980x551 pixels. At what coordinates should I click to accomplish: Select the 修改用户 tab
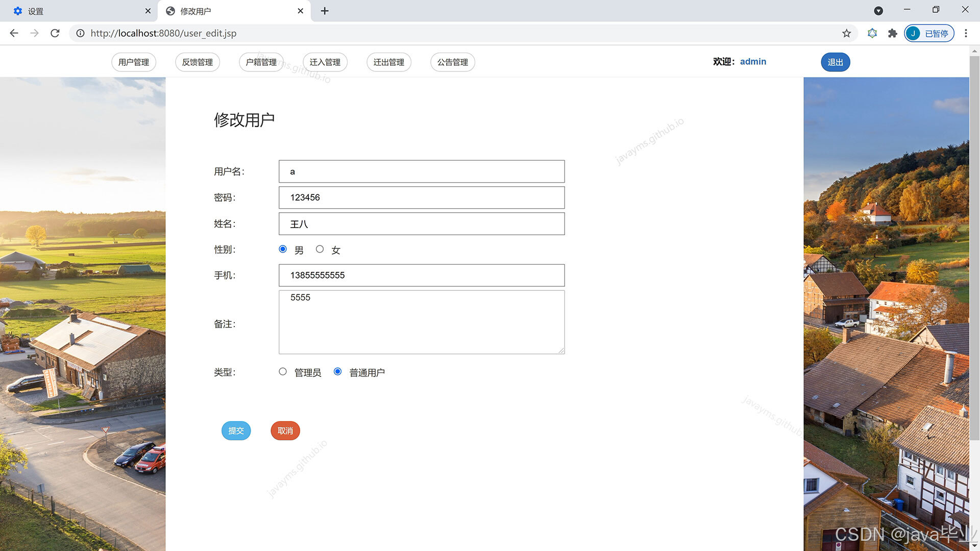click(234, 11)
